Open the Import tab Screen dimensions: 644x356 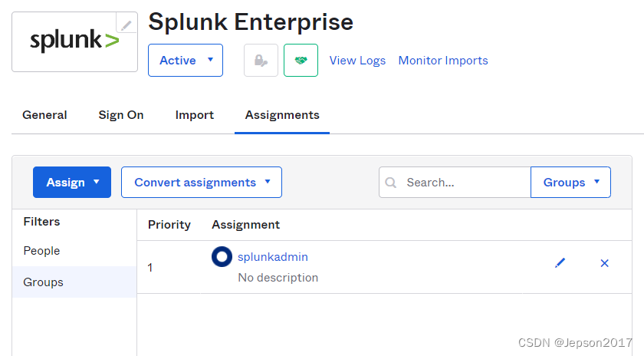click(195, 115)
